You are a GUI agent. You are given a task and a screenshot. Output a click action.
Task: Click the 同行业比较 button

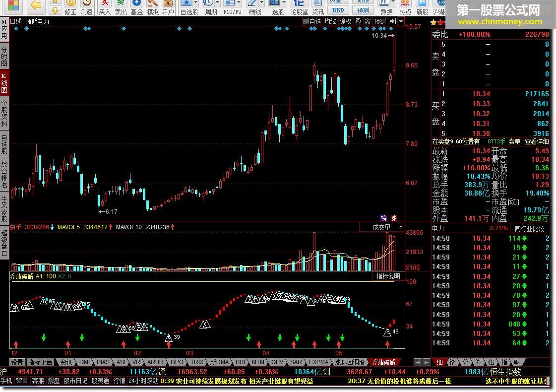point(529,229)
